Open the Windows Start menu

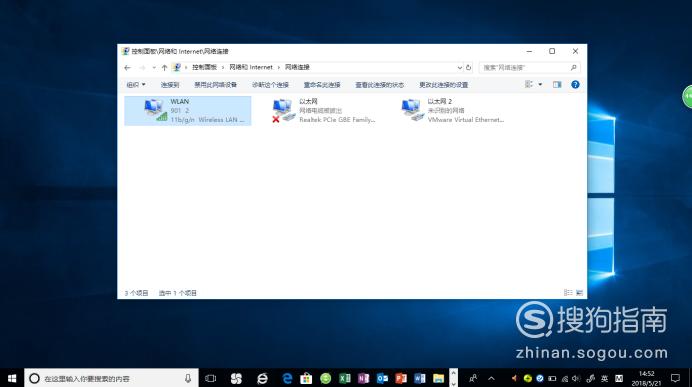pyautogui.click(x=12, y=378)
